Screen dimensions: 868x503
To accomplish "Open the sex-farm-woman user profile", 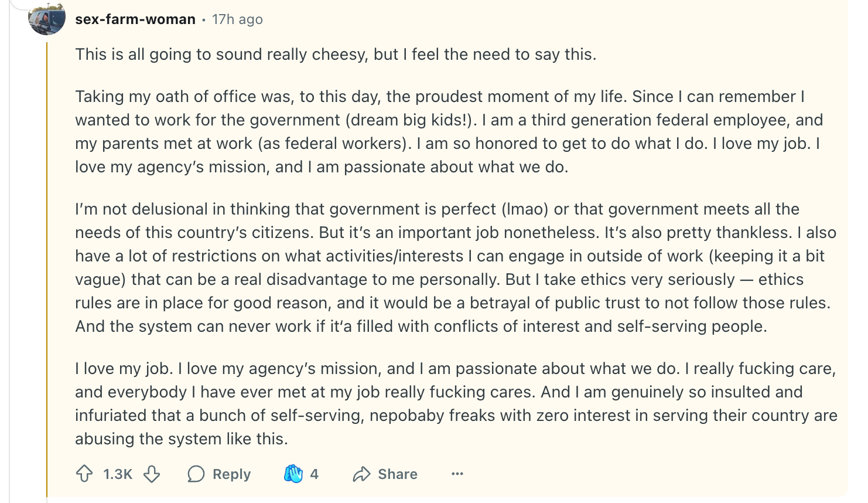I will pyautogui.click(x=135, y=19).
